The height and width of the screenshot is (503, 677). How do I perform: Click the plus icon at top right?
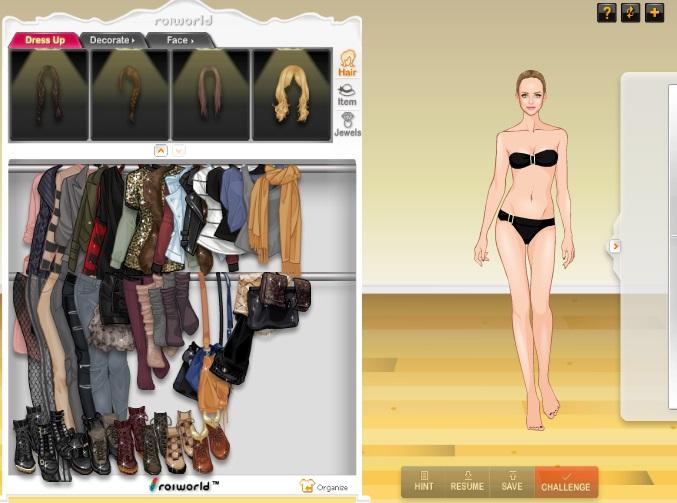[654, 12]
